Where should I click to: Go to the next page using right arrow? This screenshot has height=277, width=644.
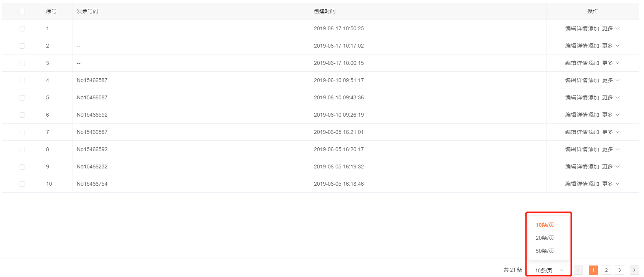[634, 270]
